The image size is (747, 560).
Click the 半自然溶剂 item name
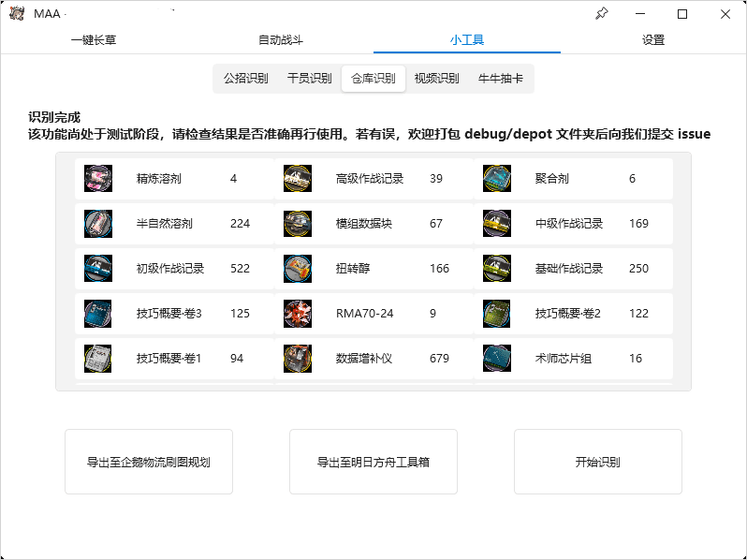point(165,224)
